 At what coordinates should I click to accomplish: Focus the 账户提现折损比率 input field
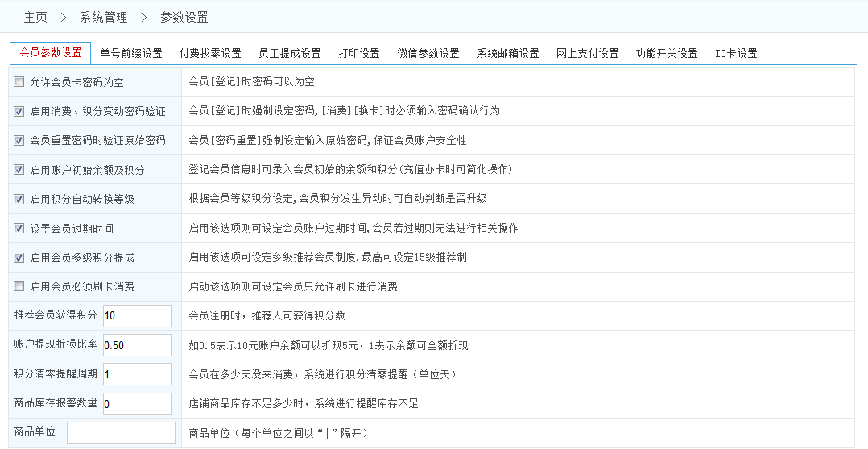pos(136,345)
